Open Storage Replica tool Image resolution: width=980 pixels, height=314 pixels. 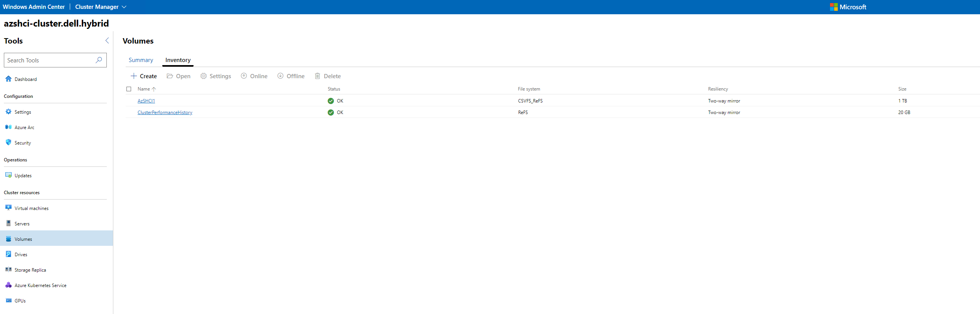pos(30,270)
